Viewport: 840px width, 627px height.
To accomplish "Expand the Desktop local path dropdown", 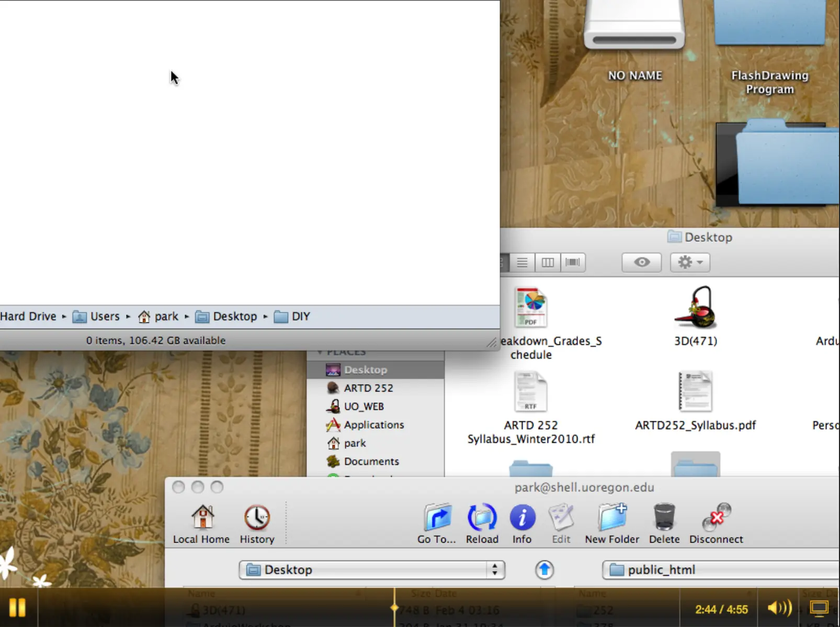I will tap(371, 569).
